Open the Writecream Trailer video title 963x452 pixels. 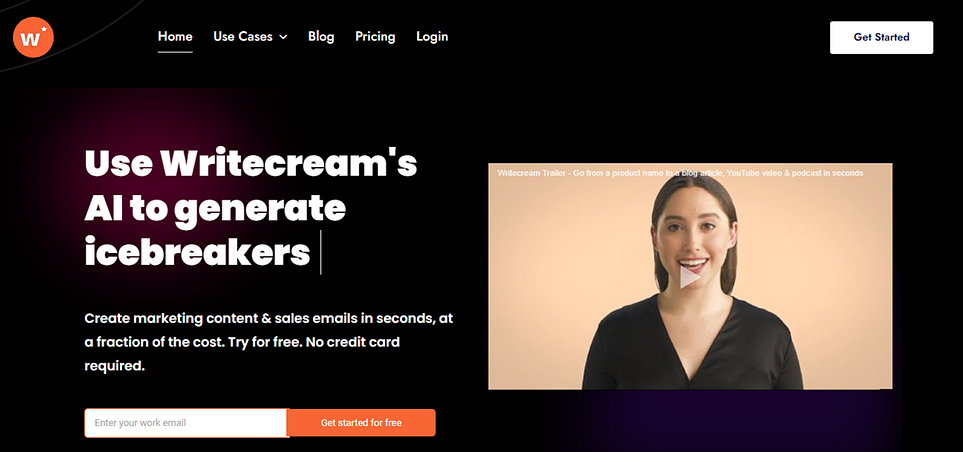coord(680,173)
